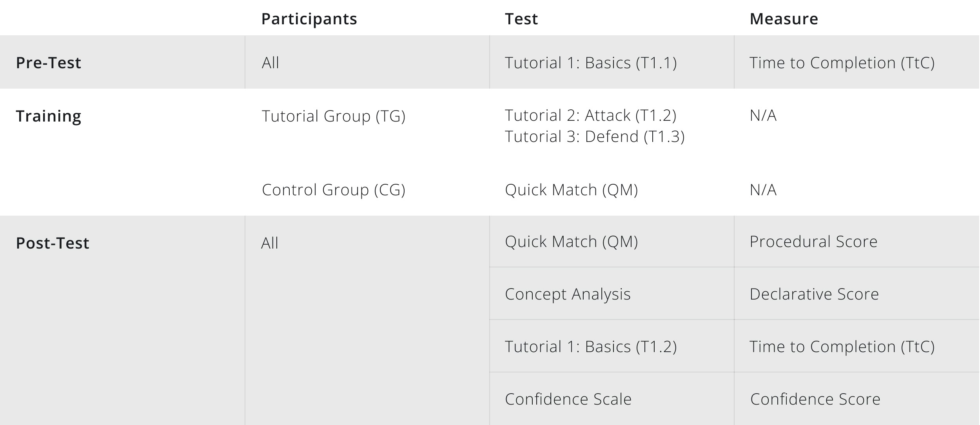Click the Tutorial Group (TG) cell

pyautogui.click(x=333, y=116)
